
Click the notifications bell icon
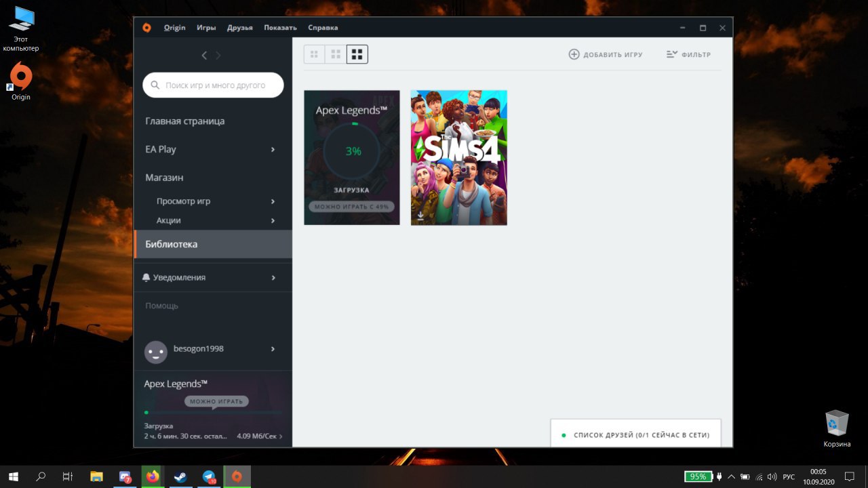point(146,278)
